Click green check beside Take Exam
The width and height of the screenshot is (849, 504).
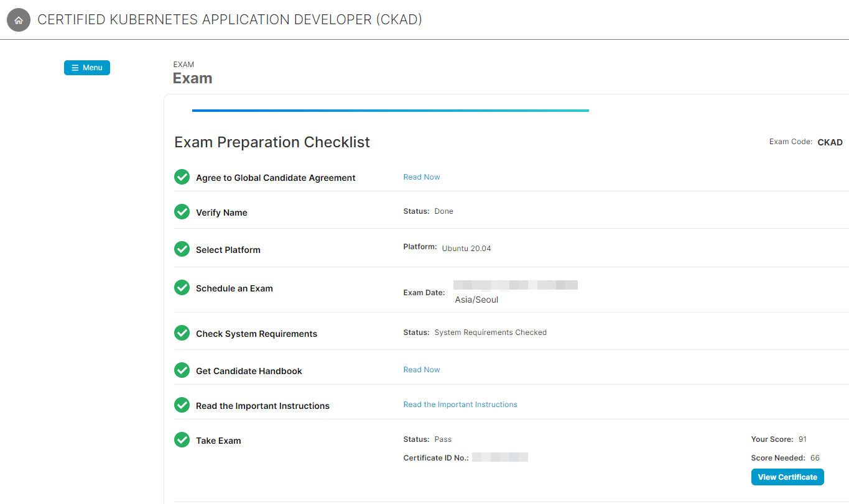pyautogui.click(x=182, y=440)
